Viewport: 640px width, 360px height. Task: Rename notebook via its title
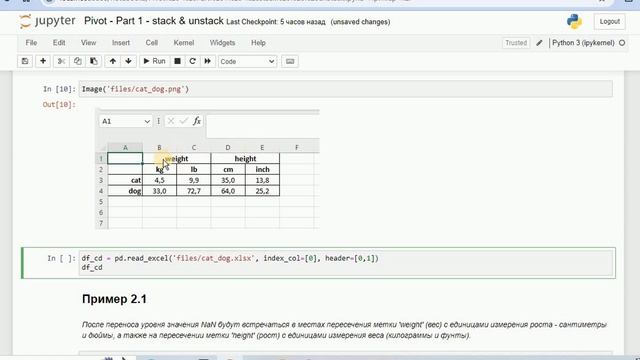(x=154, y=21)
